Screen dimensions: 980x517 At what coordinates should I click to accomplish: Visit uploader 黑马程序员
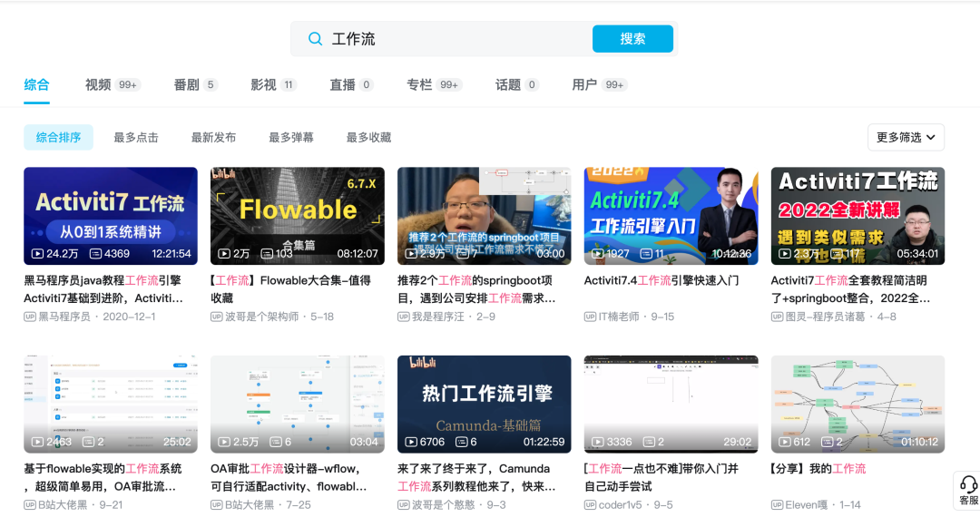(x=64, y=317)
